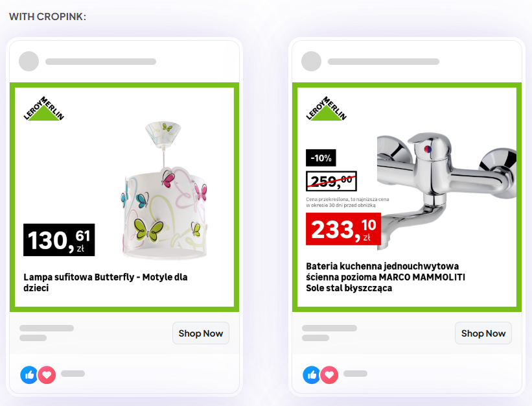
Task: Select the butterfly ceiling lamp product image
Action: 164,191
